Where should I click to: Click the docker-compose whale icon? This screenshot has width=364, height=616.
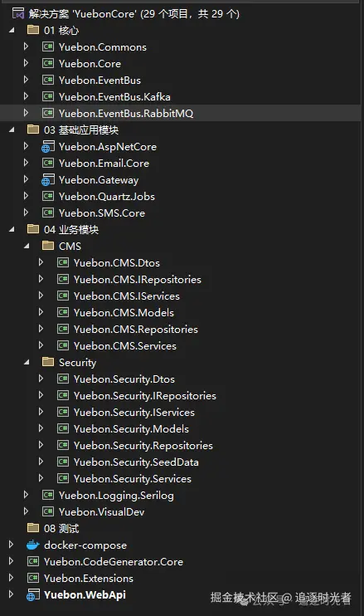tap(33, 545)
